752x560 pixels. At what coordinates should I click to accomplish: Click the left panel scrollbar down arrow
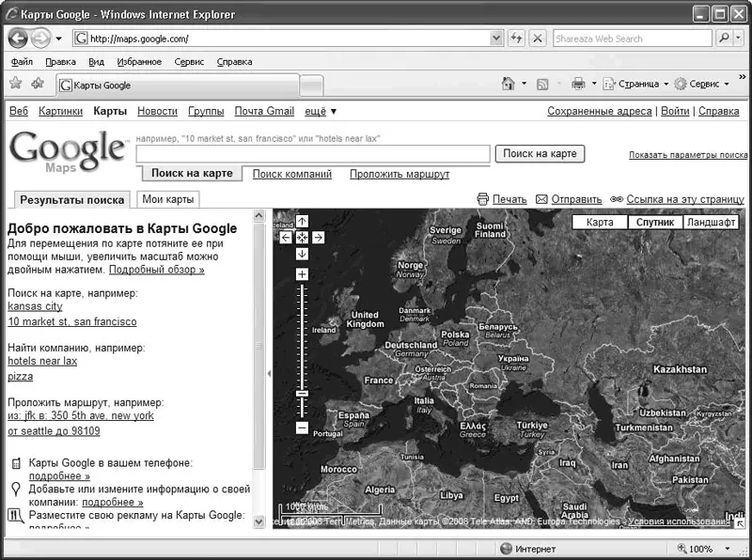point(258,521)
